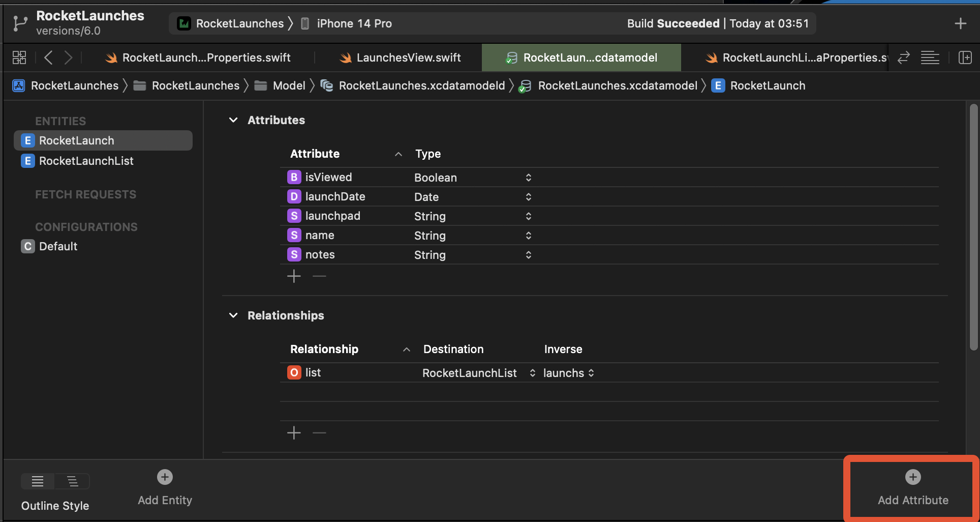Go forward with the right navigation arrow
Viewport: 980px width, 522px height.
tap(68, 57)
